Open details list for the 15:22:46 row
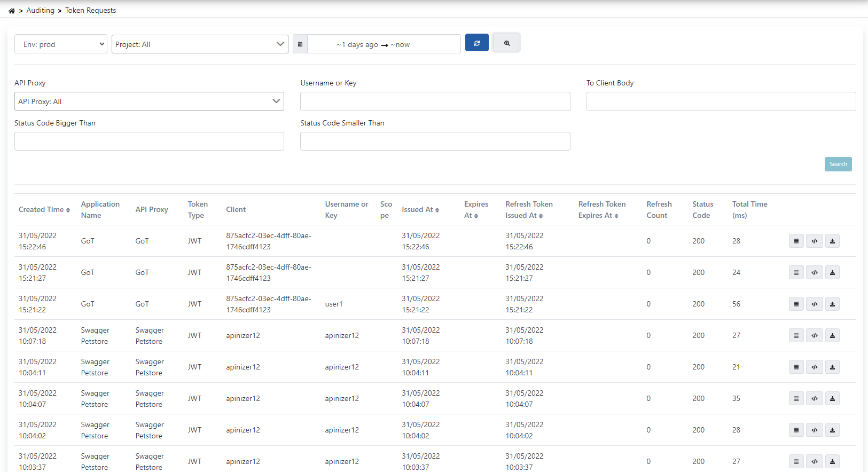This screenshot has width=868, height=472. (796, 241)
